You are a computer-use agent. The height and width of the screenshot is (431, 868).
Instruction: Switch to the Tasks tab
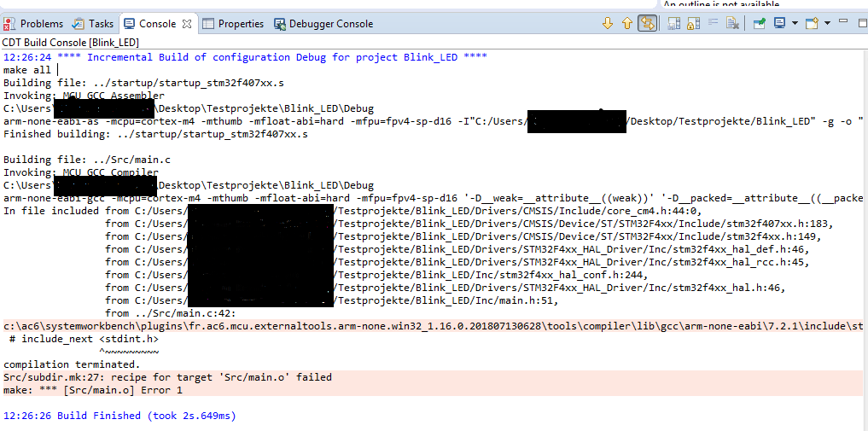(94, 24)
